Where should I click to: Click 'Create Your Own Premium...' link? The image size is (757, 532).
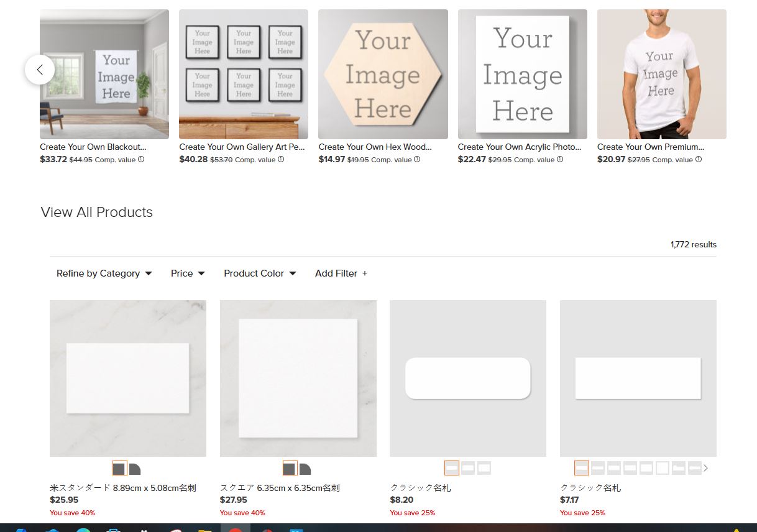651,147
